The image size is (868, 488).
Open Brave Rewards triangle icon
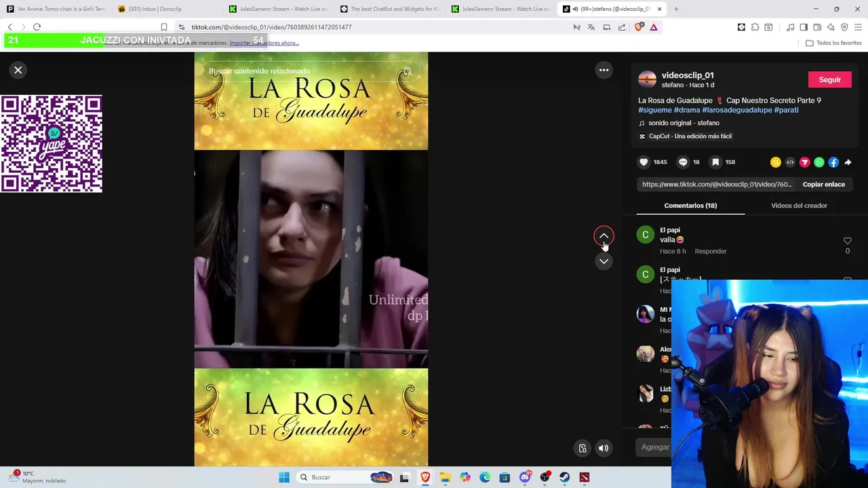point(654,27)
